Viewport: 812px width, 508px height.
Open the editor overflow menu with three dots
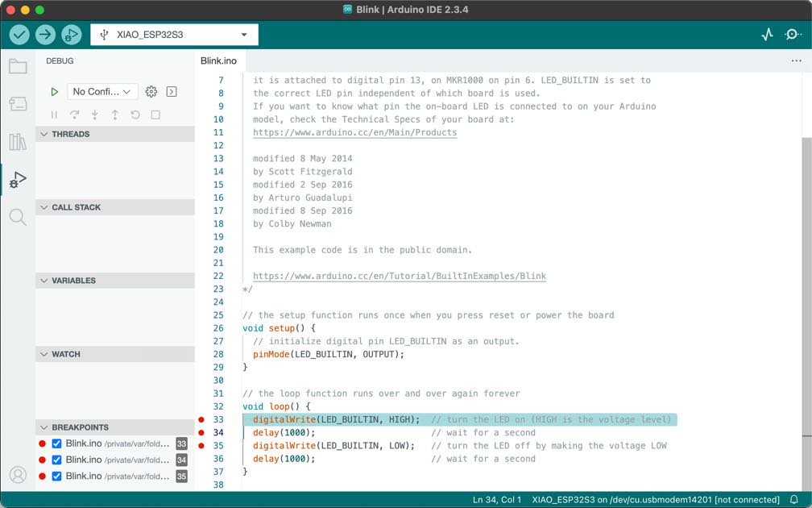[797, 60]
